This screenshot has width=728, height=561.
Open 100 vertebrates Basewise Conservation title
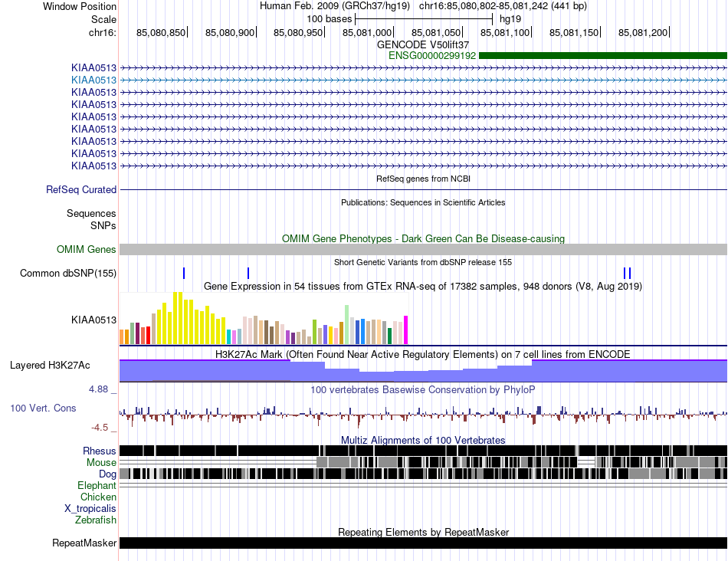(423, 389)
